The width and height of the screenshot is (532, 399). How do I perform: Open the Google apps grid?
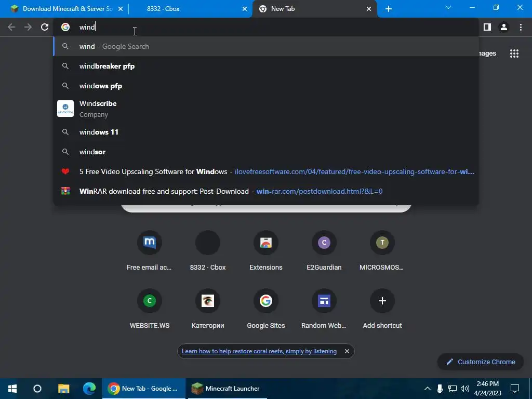pyautogui.click(x=514, y=54)
